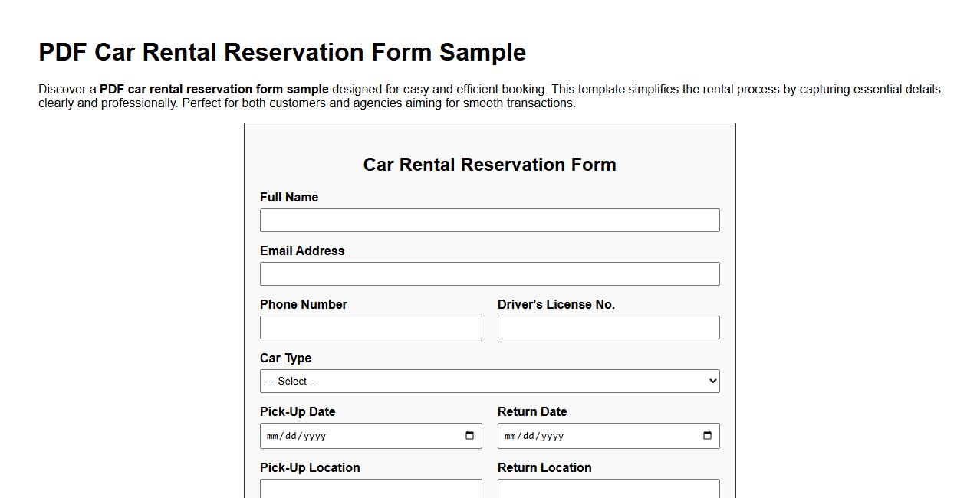Open the Car Type selection dropdown
The image size is (980, 498).
pos(490,381)
